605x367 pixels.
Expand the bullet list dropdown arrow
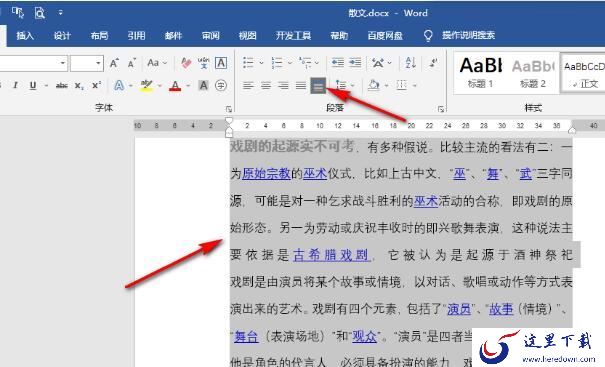pos(261,63)
